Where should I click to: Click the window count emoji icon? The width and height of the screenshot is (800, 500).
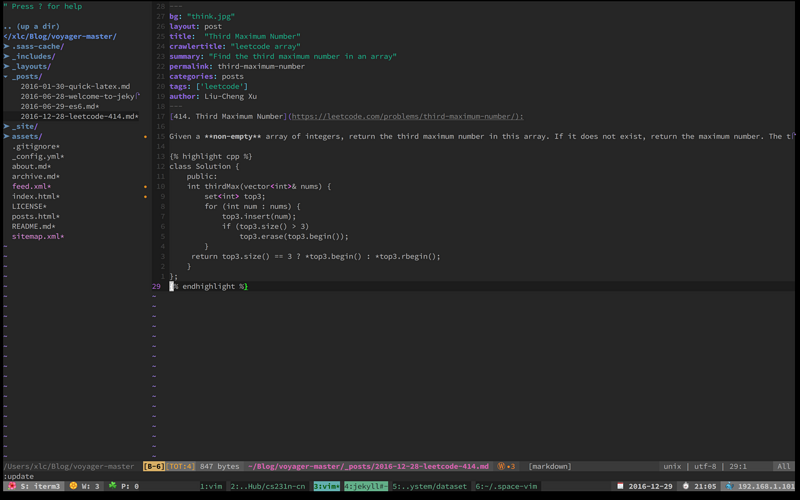[x=73, y=486]
